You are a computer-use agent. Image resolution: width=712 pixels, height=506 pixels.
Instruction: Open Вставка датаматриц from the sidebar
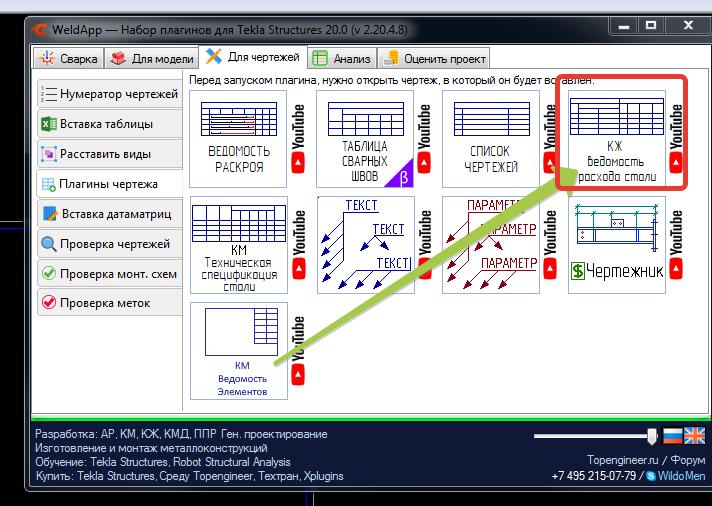pyautogui.click(x=109, y=214)
